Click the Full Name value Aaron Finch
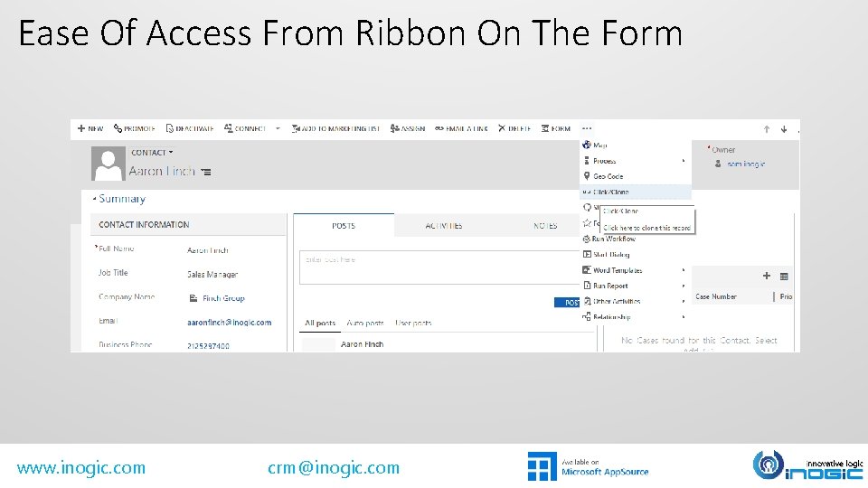This screenshot has height=488, width=868. 208,250
